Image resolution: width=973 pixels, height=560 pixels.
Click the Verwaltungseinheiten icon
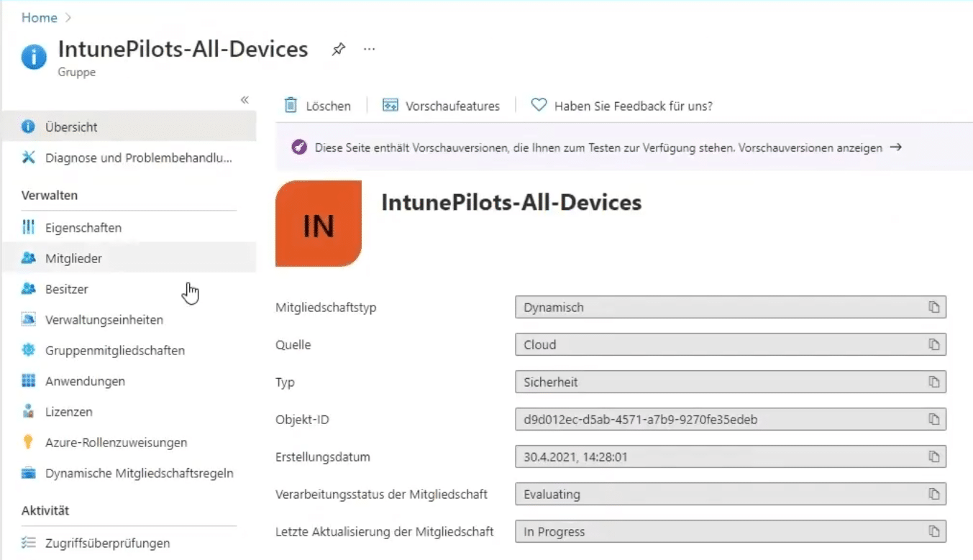29,319
